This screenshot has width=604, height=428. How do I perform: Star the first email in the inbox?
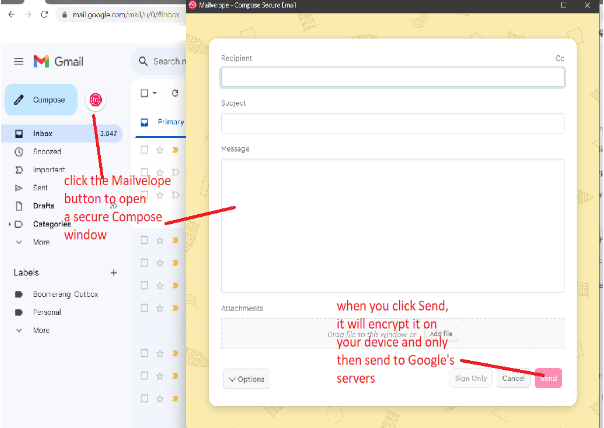tap(160, 150)
